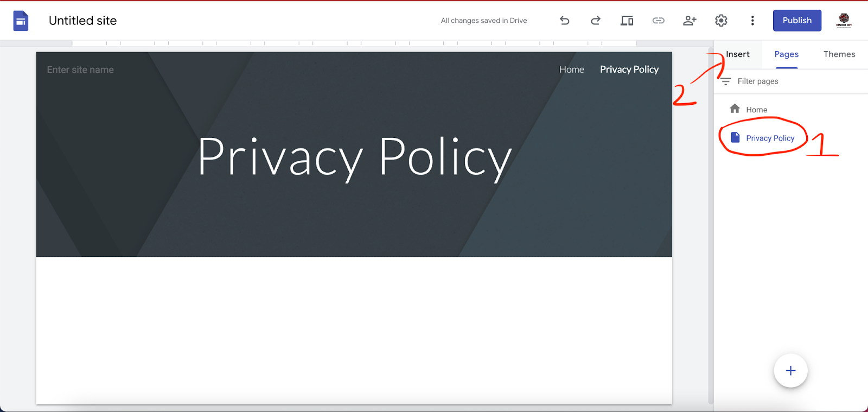The width and height of the screenshot is (868, 412).
Task: Click the Google Sites logo icon
Action: [x=21, y=21]
